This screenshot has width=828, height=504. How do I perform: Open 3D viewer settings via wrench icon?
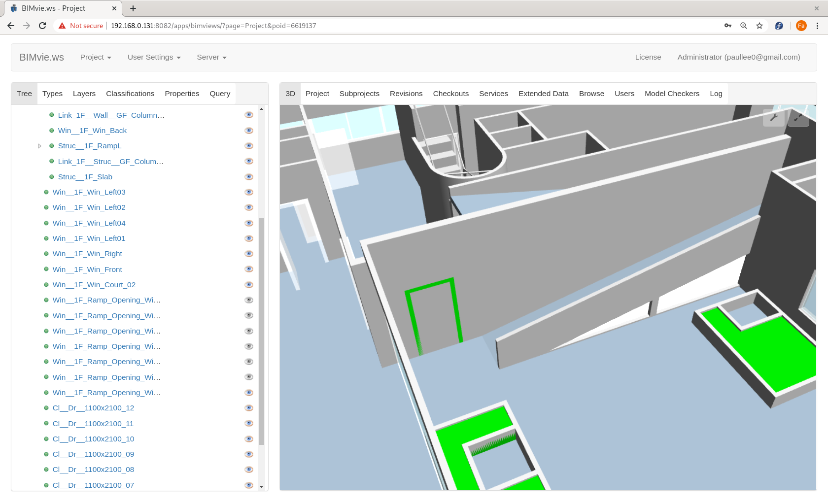click(774, 117)
